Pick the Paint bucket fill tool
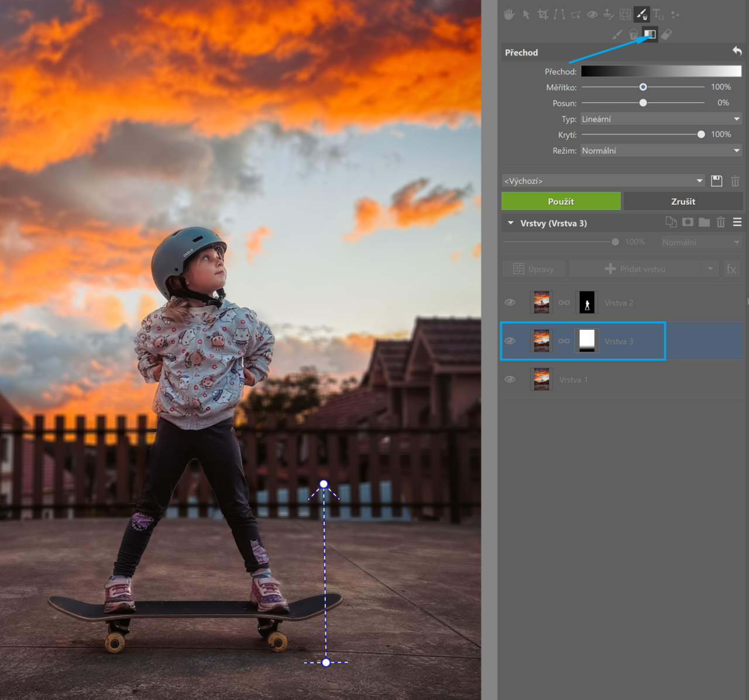This screenshot has width=749, height=700. tap(633, 35)
